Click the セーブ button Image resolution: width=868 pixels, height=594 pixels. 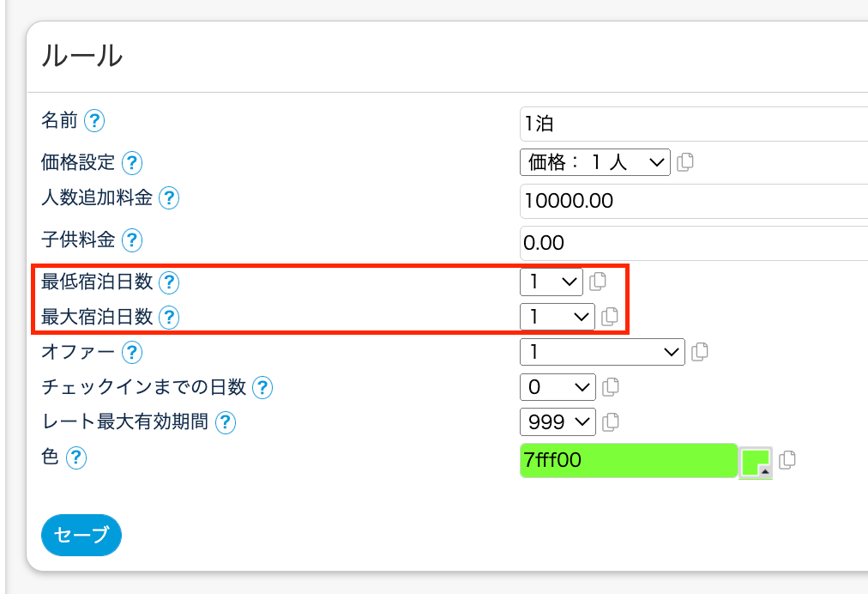pyautogui.click(x=81, y=536)
